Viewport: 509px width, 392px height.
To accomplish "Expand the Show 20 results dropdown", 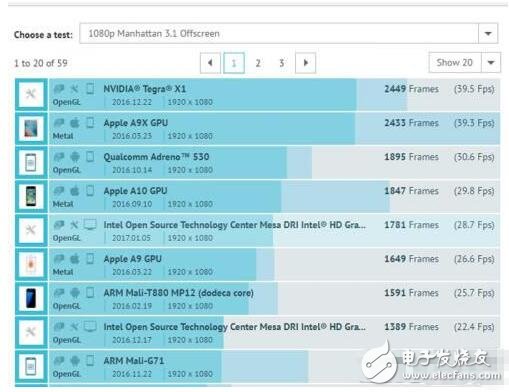I will [x=491, y=62].
